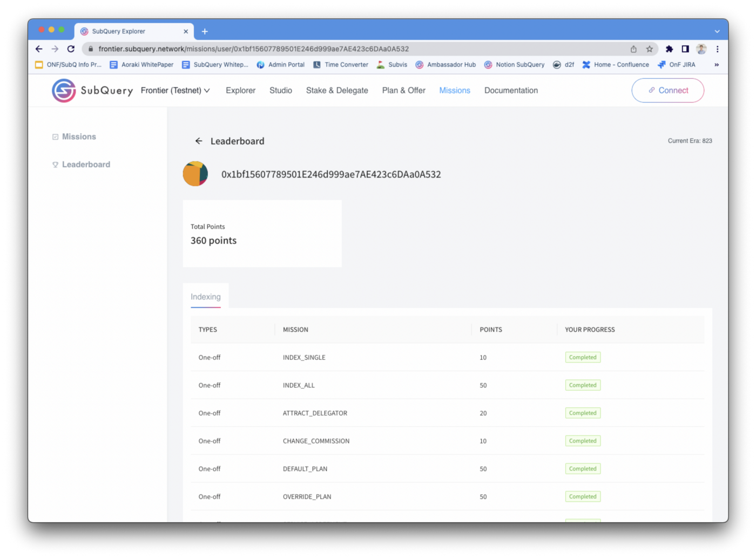Viewport: 756px width, 559px height.
Task: Open the Time Converter bookmark
Action: pos(341,65)
